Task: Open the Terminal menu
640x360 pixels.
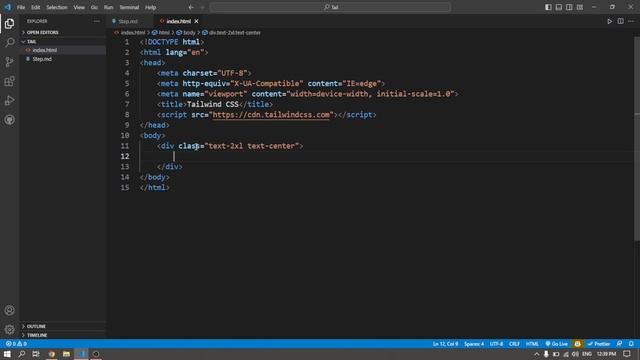Action: (129, 7)
